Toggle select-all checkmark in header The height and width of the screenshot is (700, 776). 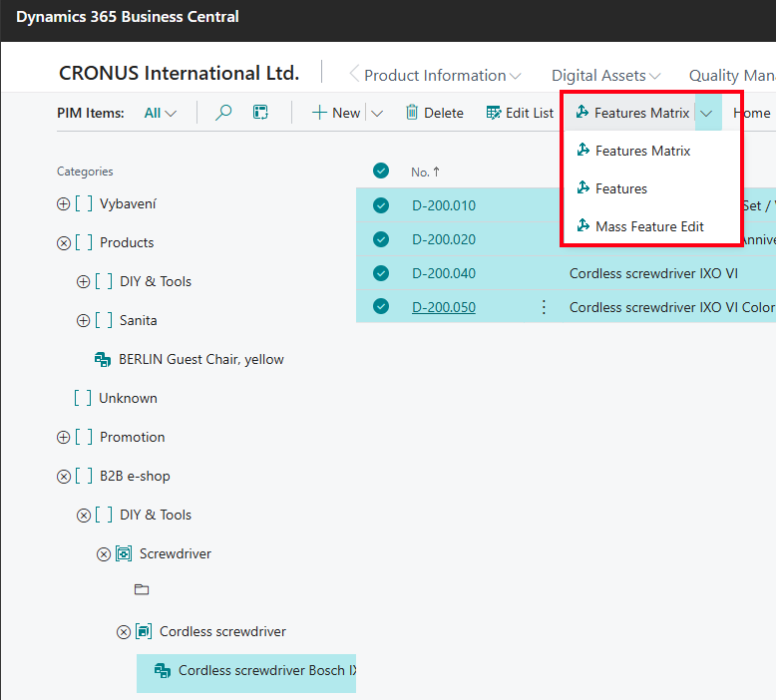(381, 171)
